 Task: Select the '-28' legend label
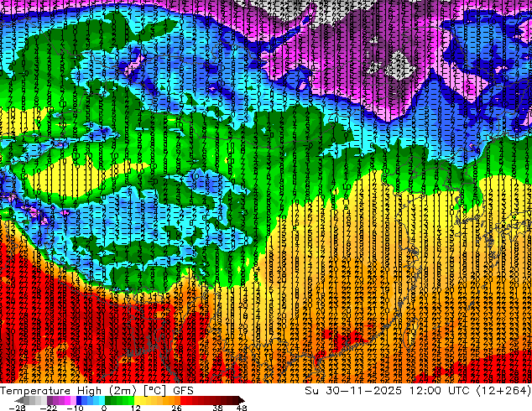17,408
